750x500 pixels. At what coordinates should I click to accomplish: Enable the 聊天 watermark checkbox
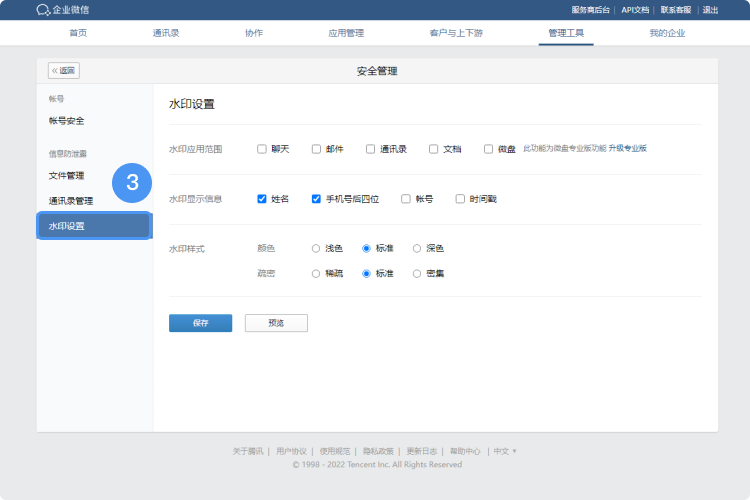(262, 149)
